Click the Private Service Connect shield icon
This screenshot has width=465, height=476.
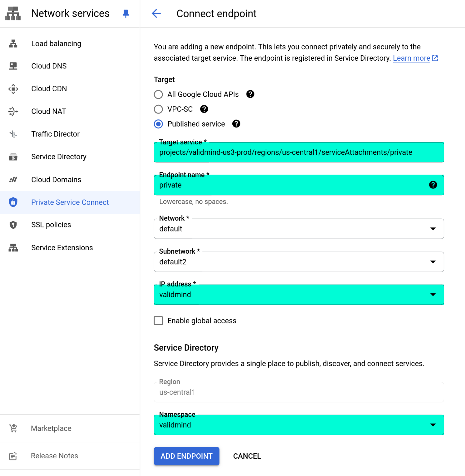13,202
